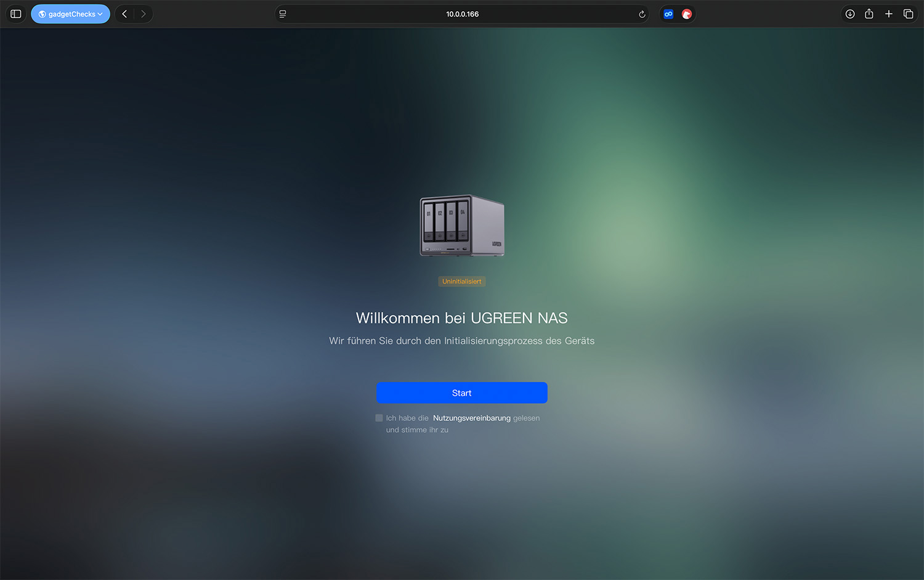Open the gadgetChecks profile dropdown

70,14
